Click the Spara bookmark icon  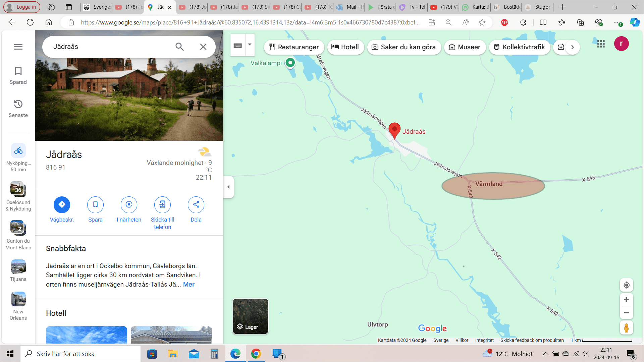click(95, 204)
